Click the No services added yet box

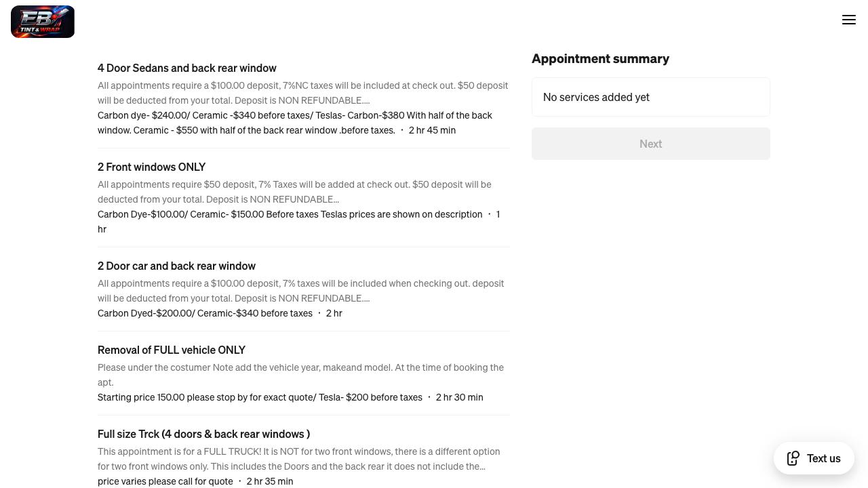(x=650, y=97)
